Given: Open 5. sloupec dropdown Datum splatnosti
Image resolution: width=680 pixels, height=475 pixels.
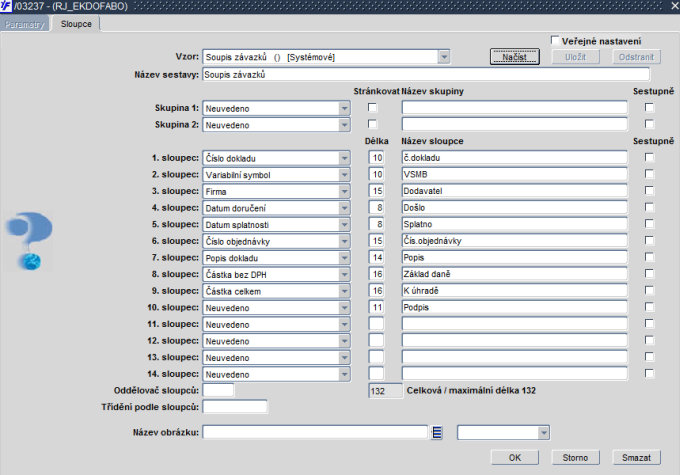Looking at the screenshot, I should [x=344, y=225].
